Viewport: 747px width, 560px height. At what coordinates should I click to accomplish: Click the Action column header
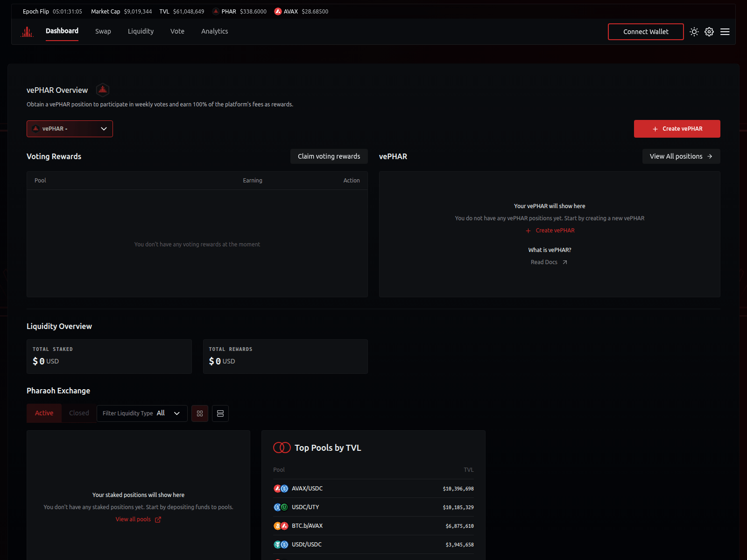[x=352, y=181]
